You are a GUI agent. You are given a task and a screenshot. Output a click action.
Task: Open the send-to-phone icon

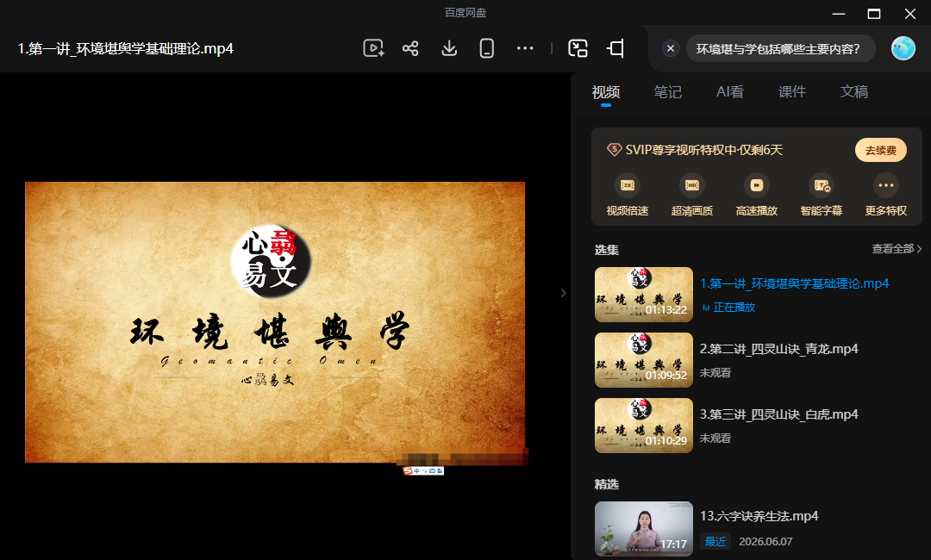(487, 48)
